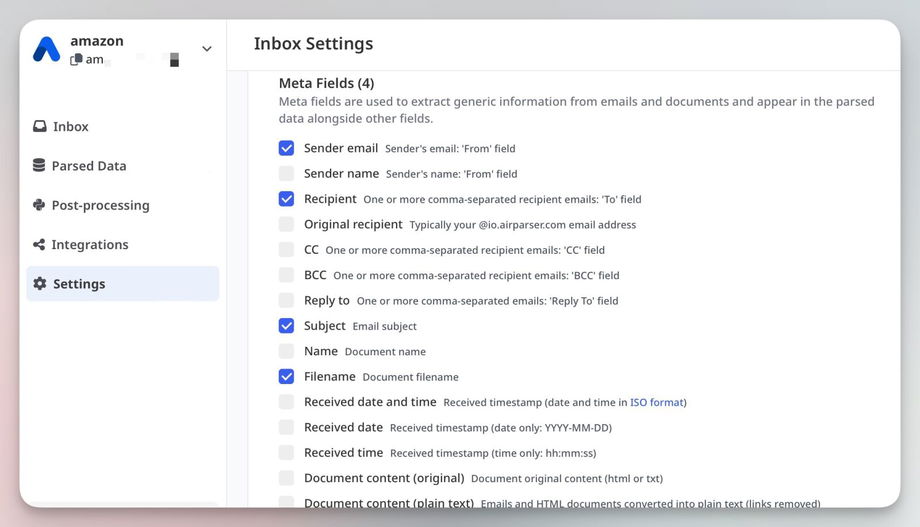Click the Integrations share icon
Image resolution: width=920 pixels, height=527 pixels.
tap(39, 245)
